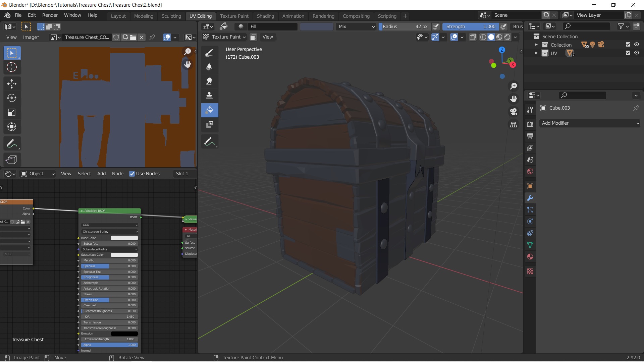Click the Annotate tool in UV editor
This screenshot has width=644, height=362.
(12, 144)
